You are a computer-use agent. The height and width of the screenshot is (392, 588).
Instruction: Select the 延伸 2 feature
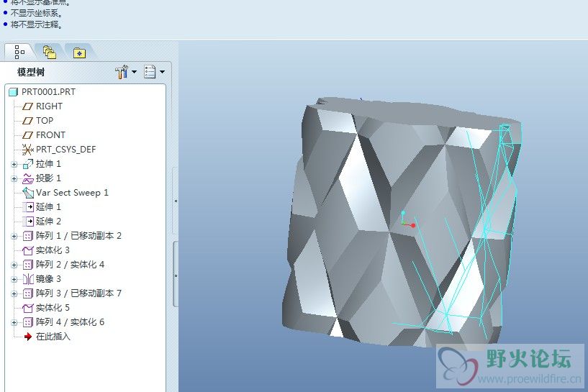click(48, 221)
